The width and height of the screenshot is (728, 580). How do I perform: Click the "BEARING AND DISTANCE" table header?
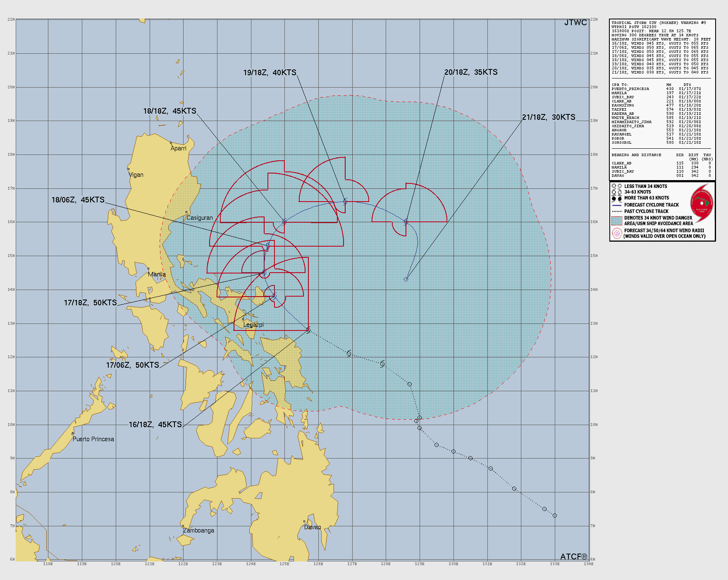click(636, 155)
